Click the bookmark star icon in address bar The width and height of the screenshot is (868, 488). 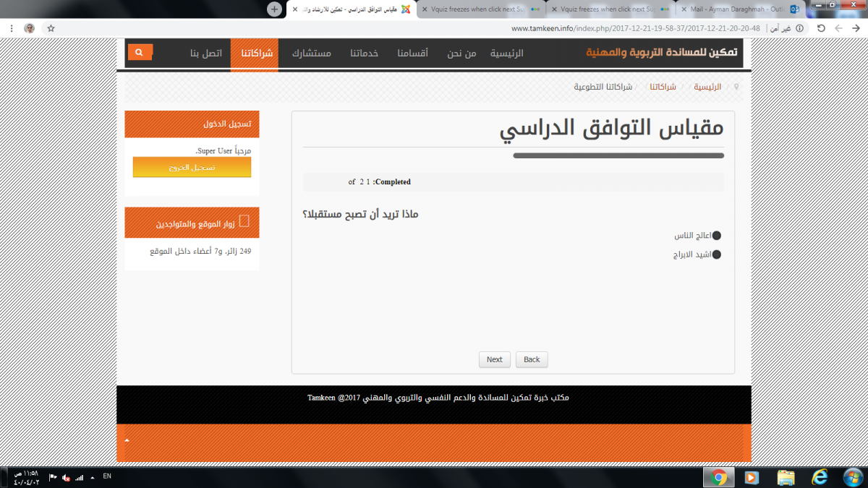click(51, 28)
